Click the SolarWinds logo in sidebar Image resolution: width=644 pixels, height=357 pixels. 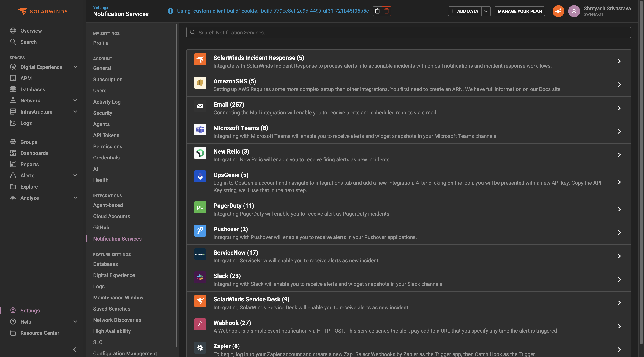coord(42,11)
